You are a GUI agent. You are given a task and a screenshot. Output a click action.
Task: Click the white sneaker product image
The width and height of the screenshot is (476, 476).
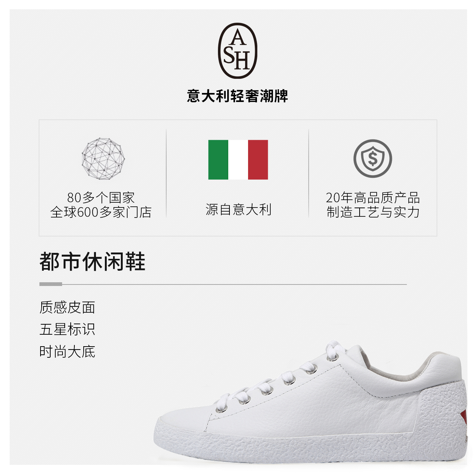pyautogui.click(x=311, y=403)
